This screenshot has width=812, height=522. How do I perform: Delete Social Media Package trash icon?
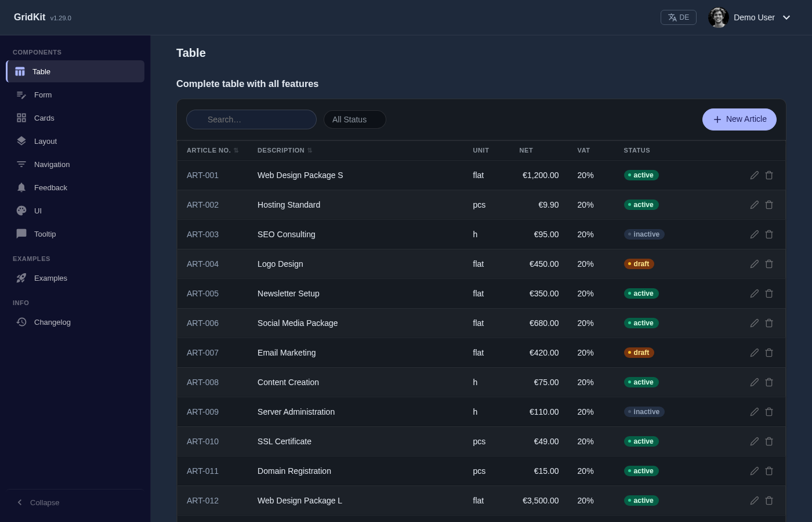pos(769,323)
